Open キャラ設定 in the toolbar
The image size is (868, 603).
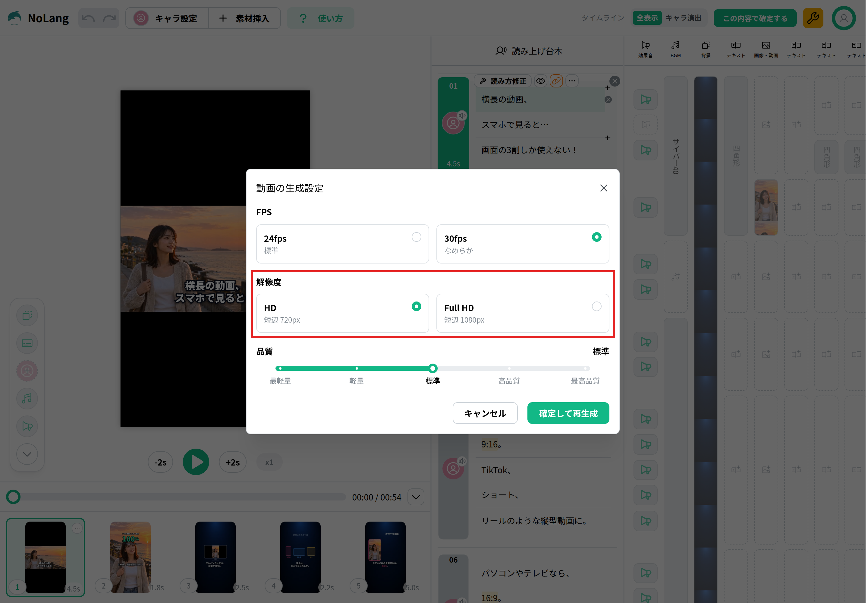[167, 18]
